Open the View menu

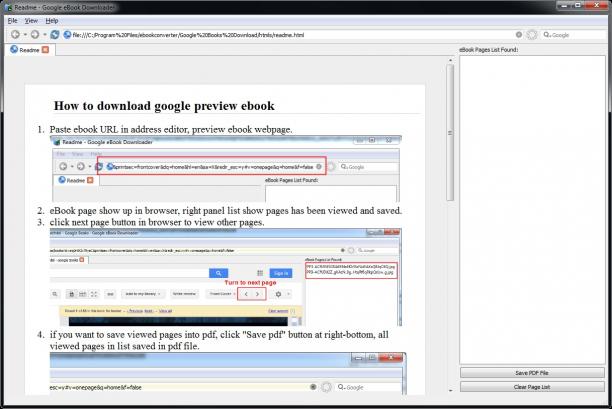click(31, 21)
